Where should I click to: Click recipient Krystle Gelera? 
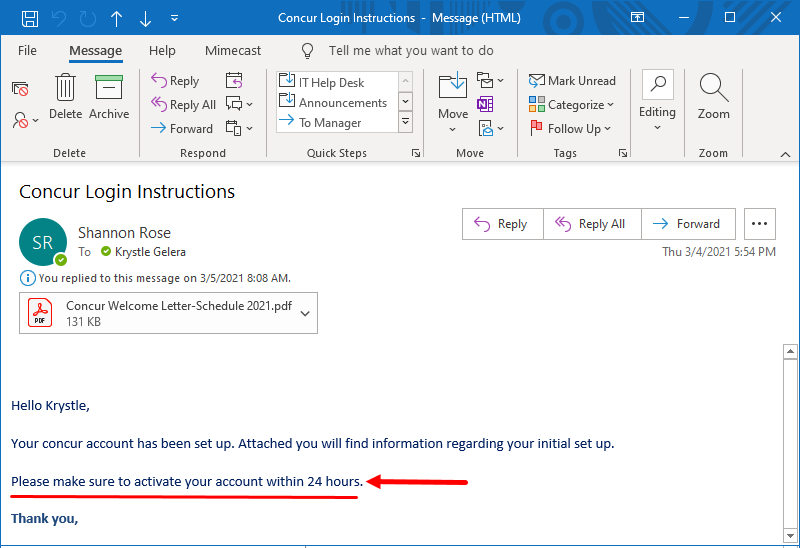click(x=150, y=252)
